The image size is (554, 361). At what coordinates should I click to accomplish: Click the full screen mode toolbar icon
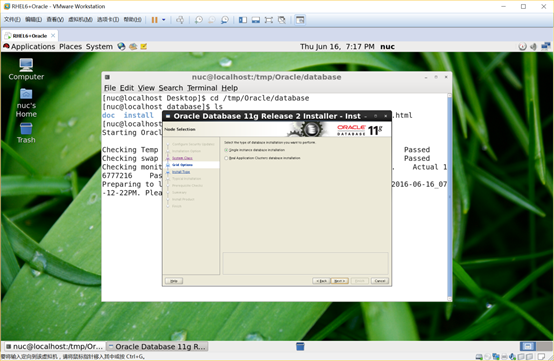click(269, 20)
